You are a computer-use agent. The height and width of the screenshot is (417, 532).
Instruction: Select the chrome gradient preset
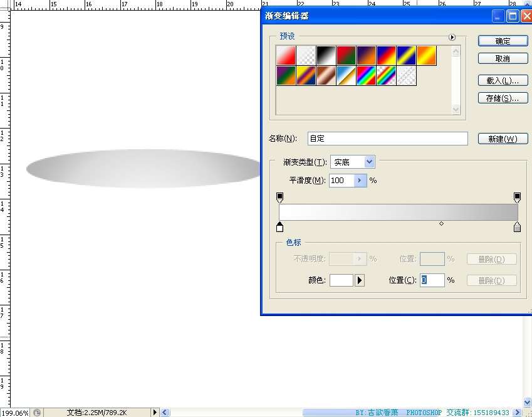click(347, 76)
